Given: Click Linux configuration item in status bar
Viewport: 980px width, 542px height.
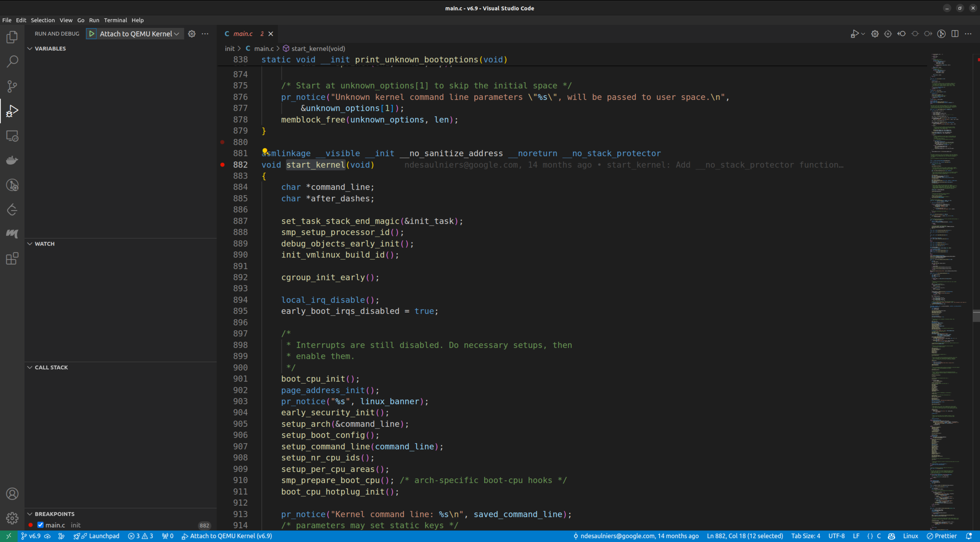Looking at the screenshot, I should click(x=910, y=536).
